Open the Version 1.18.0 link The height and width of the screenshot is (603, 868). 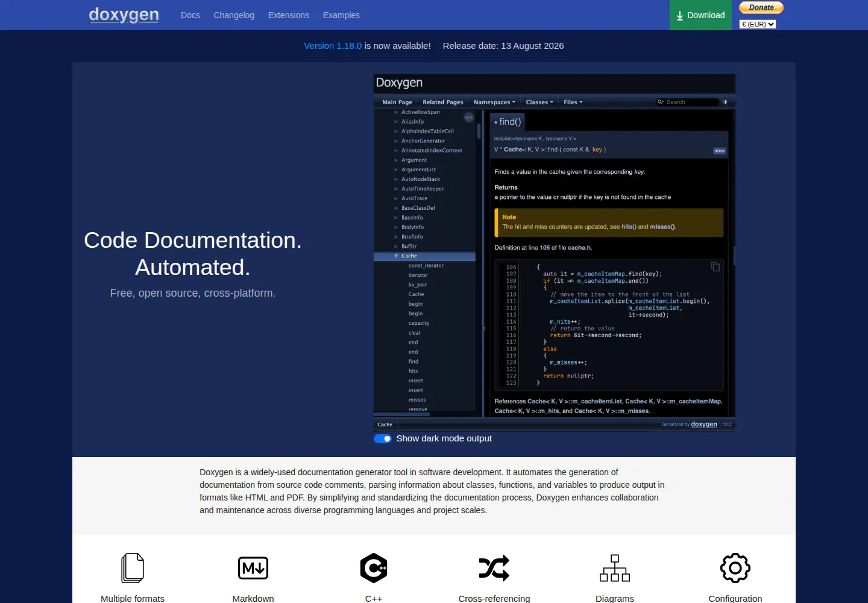click(x=333, y=46)
